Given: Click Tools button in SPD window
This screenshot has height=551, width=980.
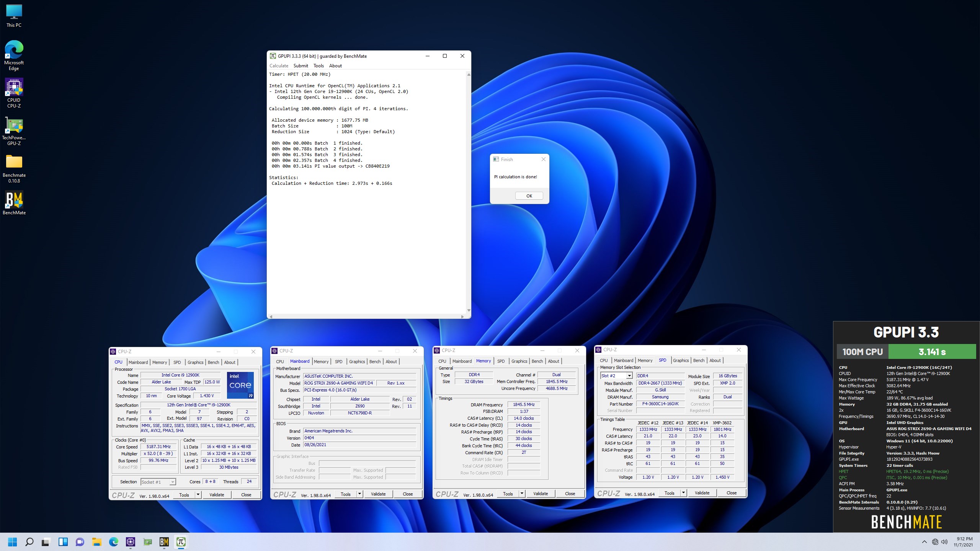Looking at the screenshot, I should pyautogui.click(x=670, y=493).
